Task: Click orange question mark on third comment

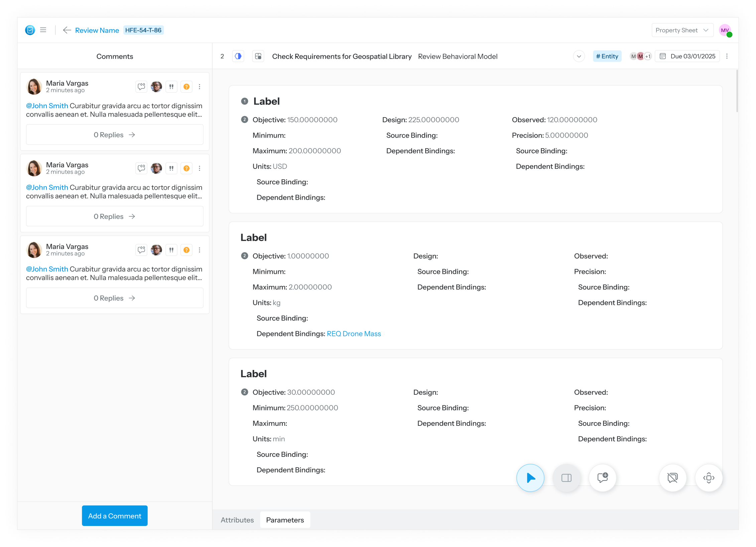Action: 186,250
